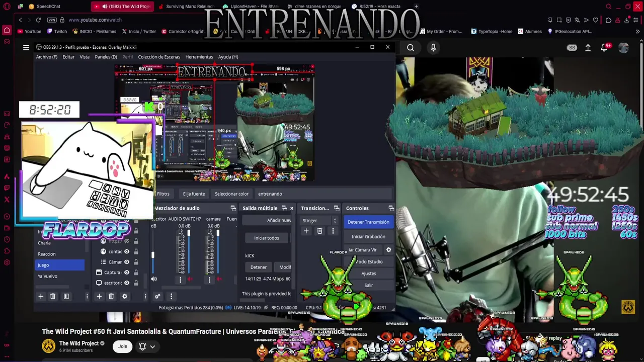This screenshot has width=644, height=362.
Task: Switch to the Surviving Mars browser tab
Action: 186,7
